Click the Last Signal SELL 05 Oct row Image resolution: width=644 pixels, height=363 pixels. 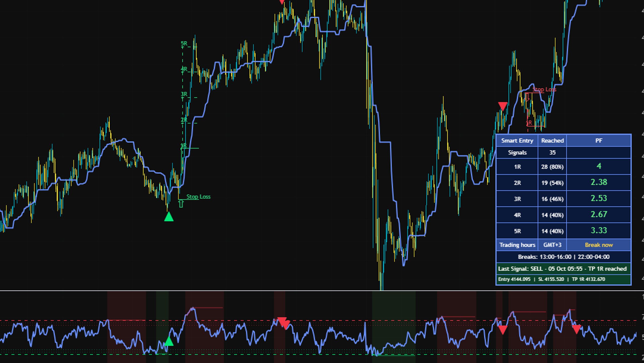click(563, 269)
